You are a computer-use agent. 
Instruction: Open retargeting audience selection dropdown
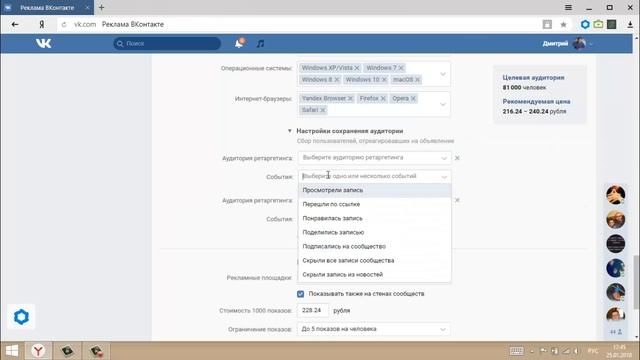(374, 158)
